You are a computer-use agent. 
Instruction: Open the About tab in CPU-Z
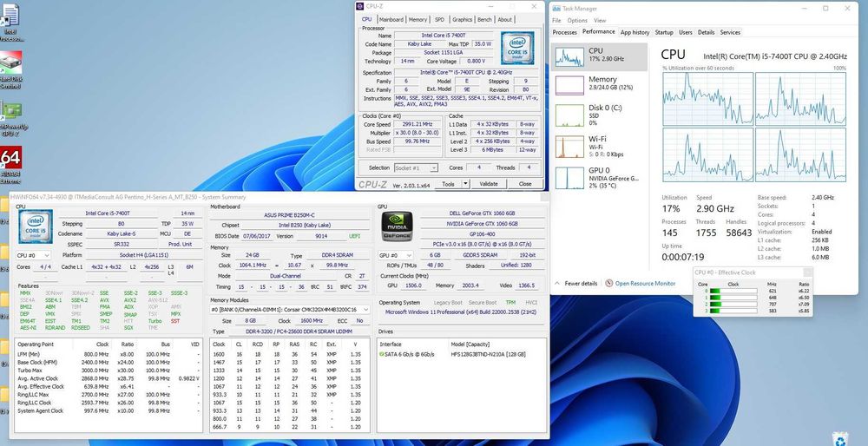coord(504,19)
